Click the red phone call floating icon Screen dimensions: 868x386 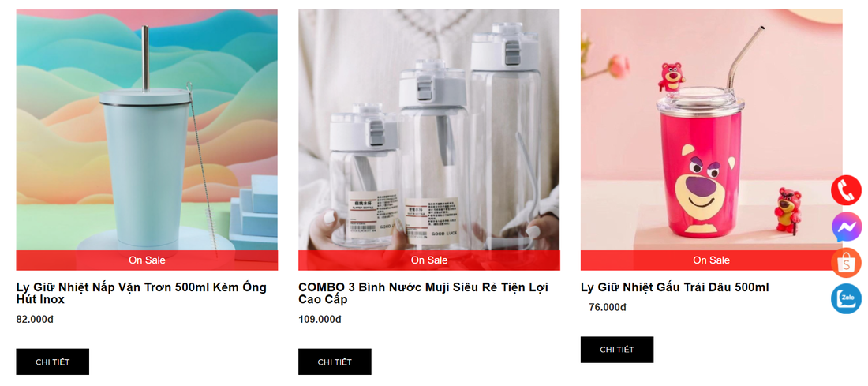point(846,190)
